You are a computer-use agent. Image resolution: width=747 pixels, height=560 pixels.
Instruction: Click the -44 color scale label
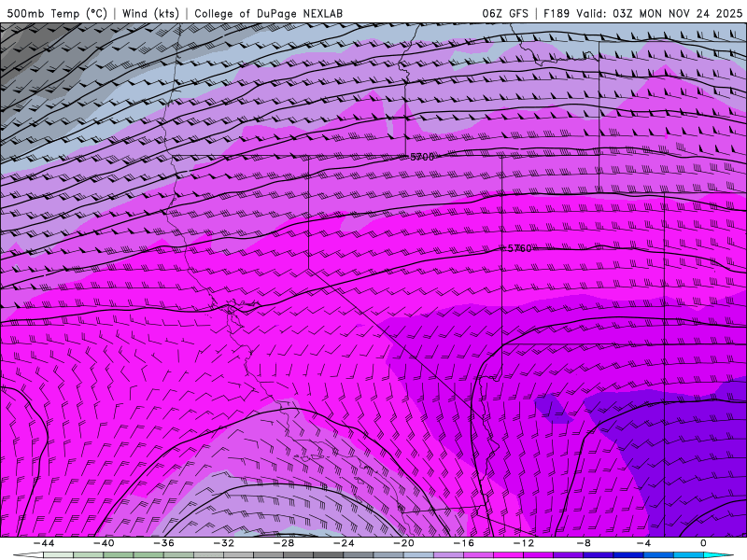[44, 543]
